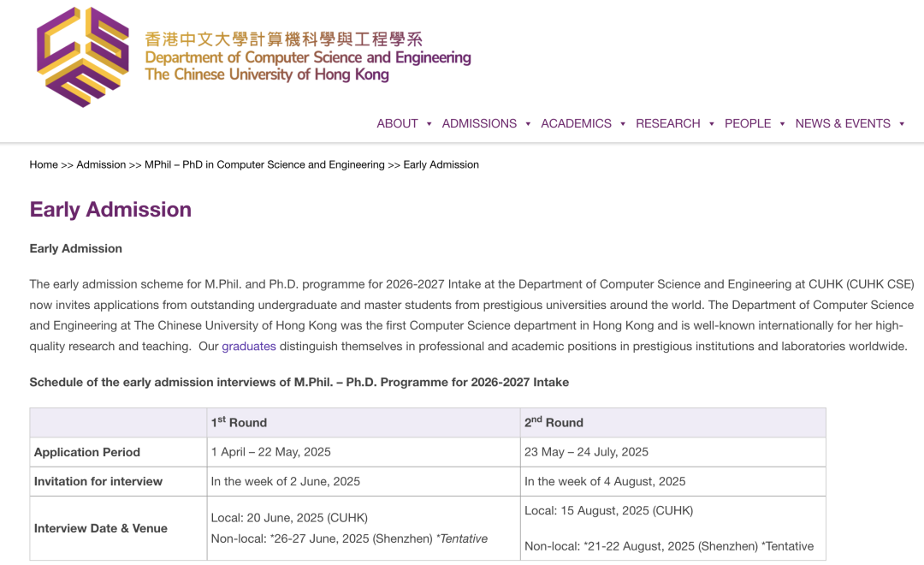The height and width of the screenshot is (565, 924).
Task: Follow the purple 'graduates' link
Action: [x=249, y=346]
